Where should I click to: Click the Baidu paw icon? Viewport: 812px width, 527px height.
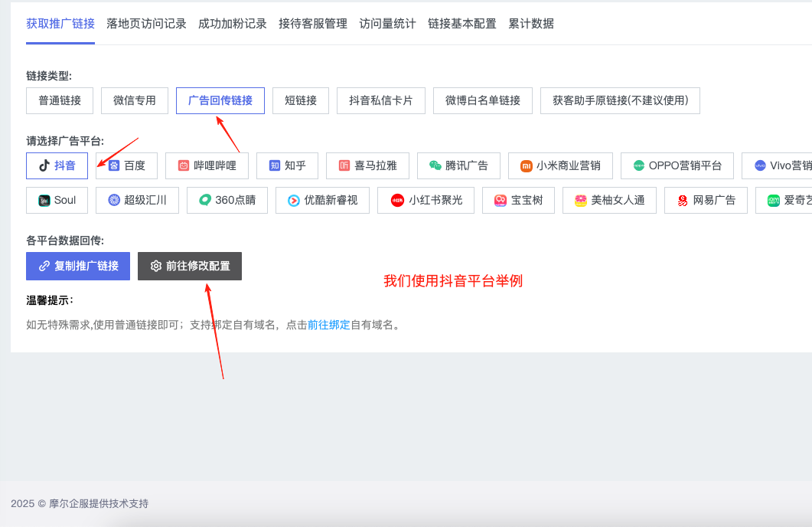coord(114,165)
